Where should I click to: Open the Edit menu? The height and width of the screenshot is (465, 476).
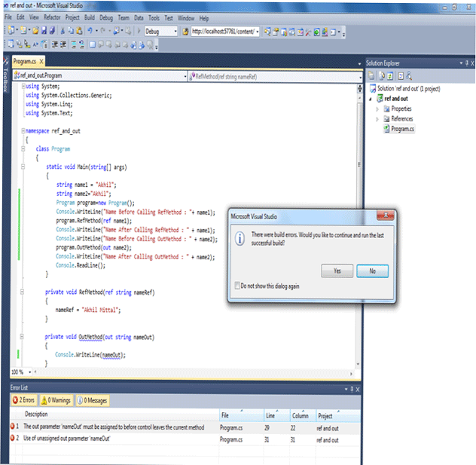[20, 17]
